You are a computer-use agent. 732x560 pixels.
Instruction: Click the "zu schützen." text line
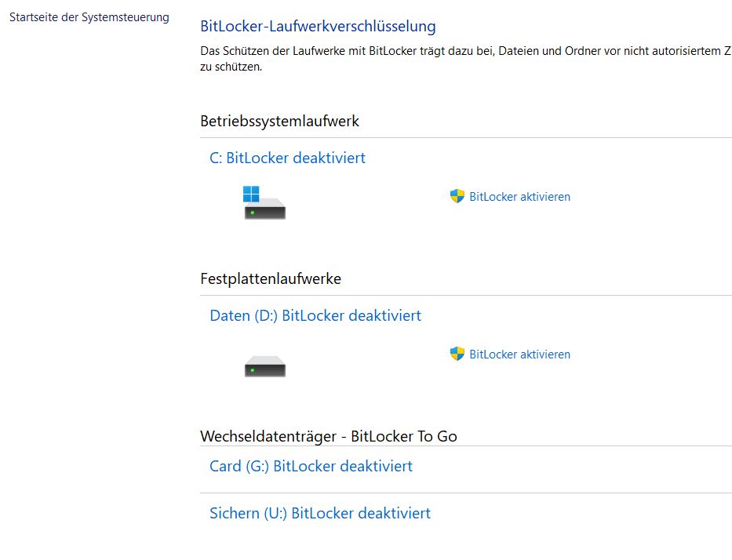(231, 67)
